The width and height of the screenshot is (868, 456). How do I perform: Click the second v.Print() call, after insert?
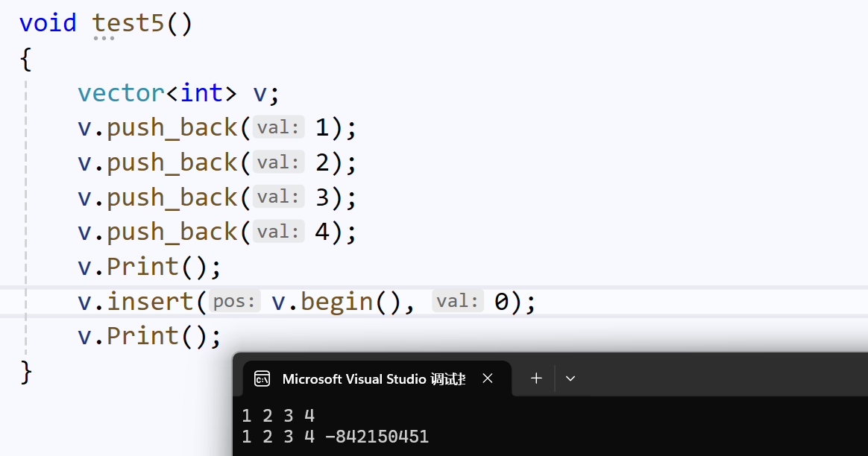pyautogui.click(x=149, y=337)
